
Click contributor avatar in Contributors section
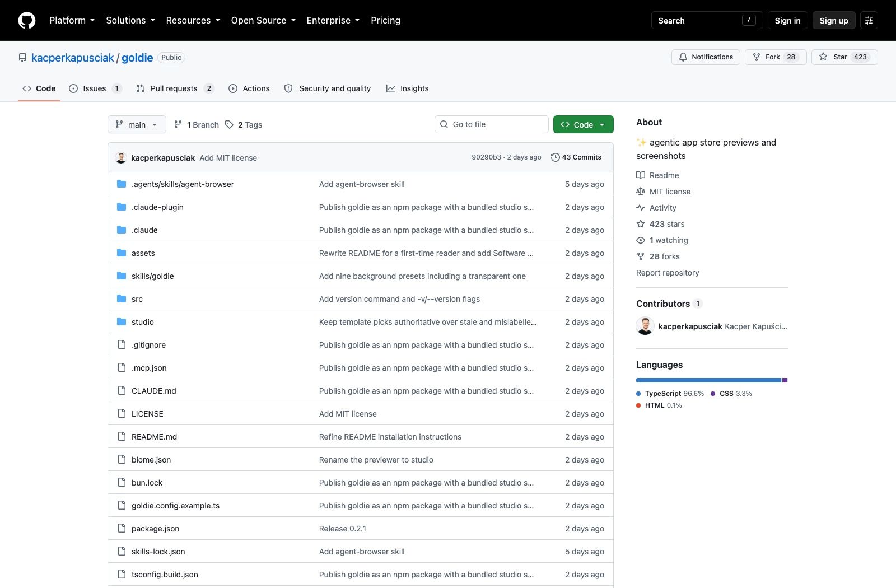[x=645, y=326]
